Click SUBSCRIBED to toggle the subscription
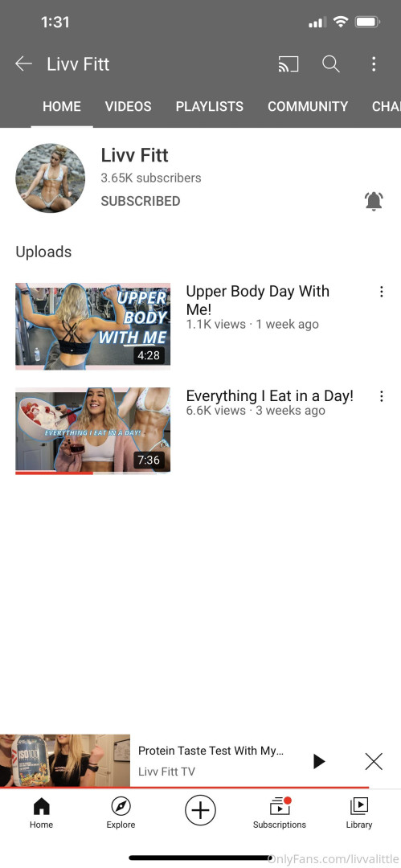The width and height of the screenshot is (401, 868). pyautogui.click(x=141, y=201)
